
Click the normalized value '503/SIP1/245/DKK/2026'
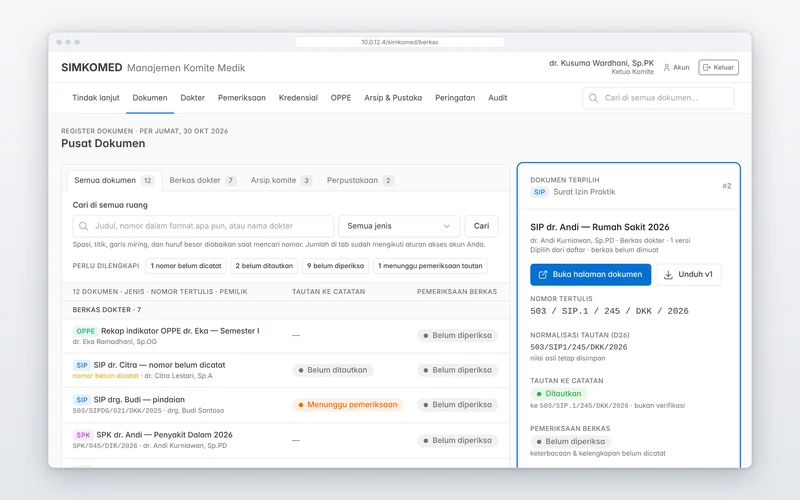click(579, 347)
